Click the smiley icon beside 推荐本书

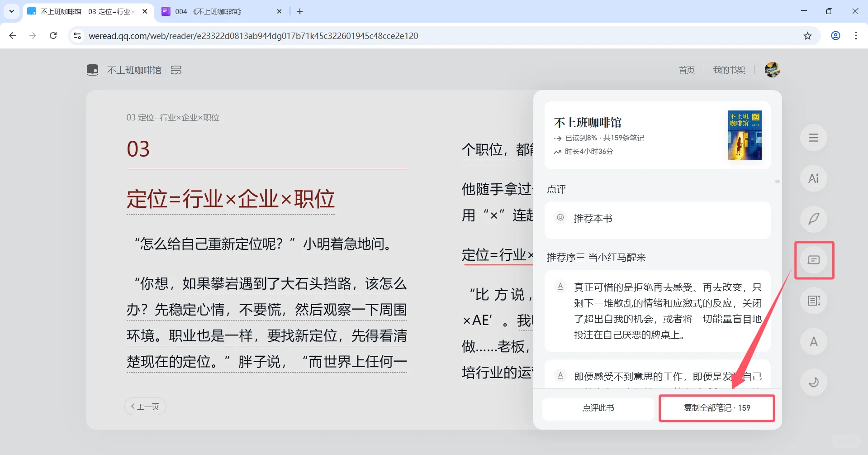560,217
